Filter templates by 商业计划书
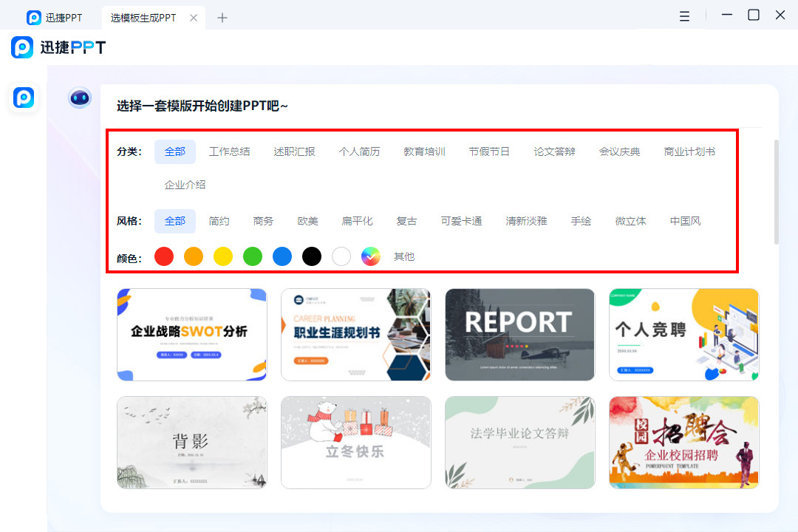 (689, 151)
